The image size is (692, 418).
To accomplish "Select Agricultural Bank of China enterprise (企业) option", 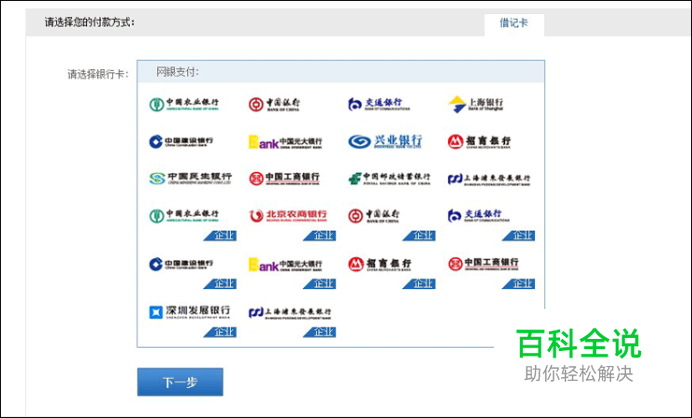I will [192, 224].
